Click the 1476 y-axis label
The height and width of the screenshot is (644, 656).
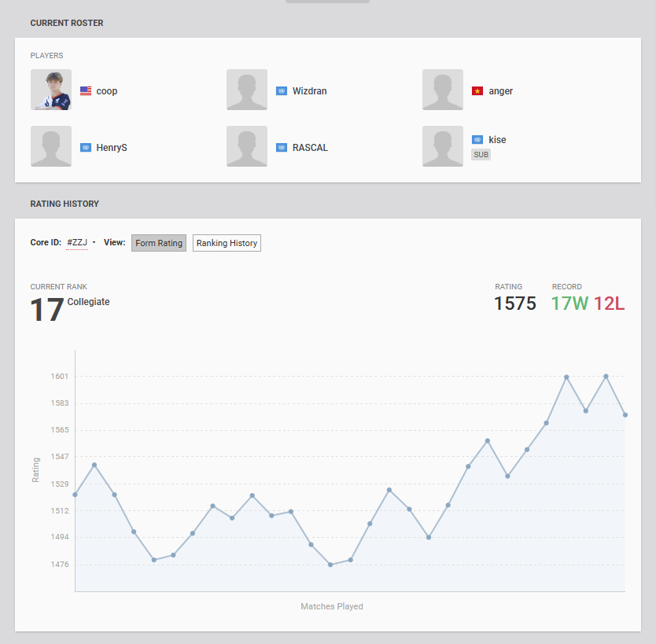(x=60, y=565)
